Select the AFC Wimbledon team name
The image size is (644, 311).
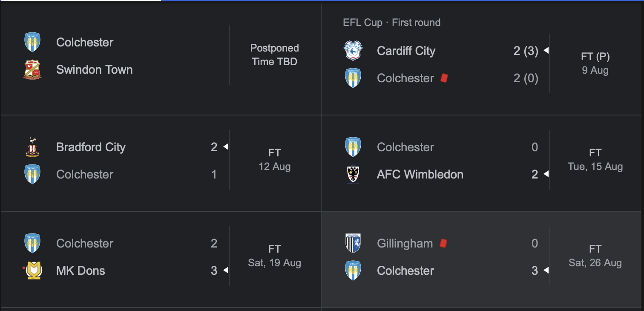(x=420, y=175)
